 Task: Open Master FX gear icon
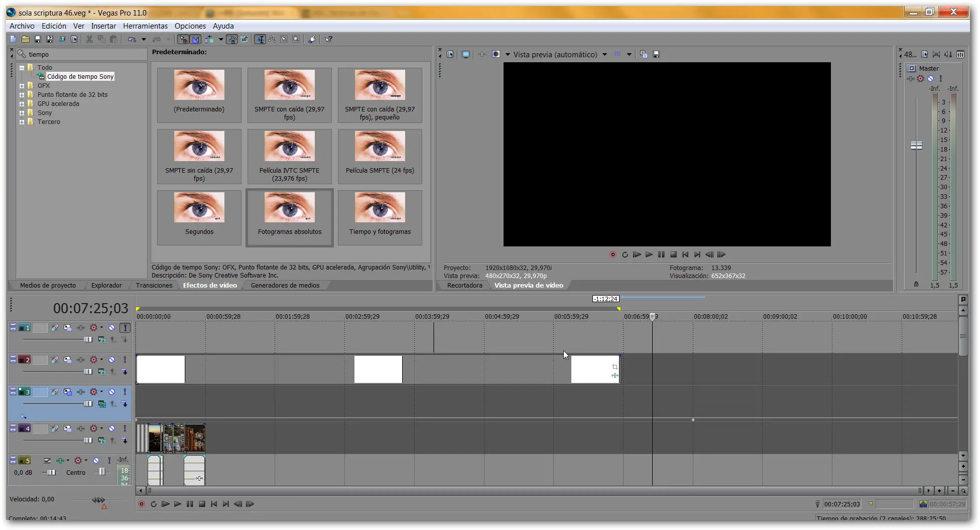click(x=921, y=79)
